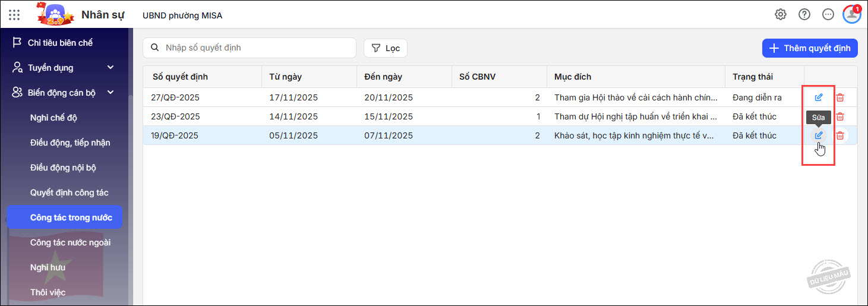The height and width of the screenshot is (306, 868).
Task: Open the user profile avatar
Action: (x=852, y=15)
